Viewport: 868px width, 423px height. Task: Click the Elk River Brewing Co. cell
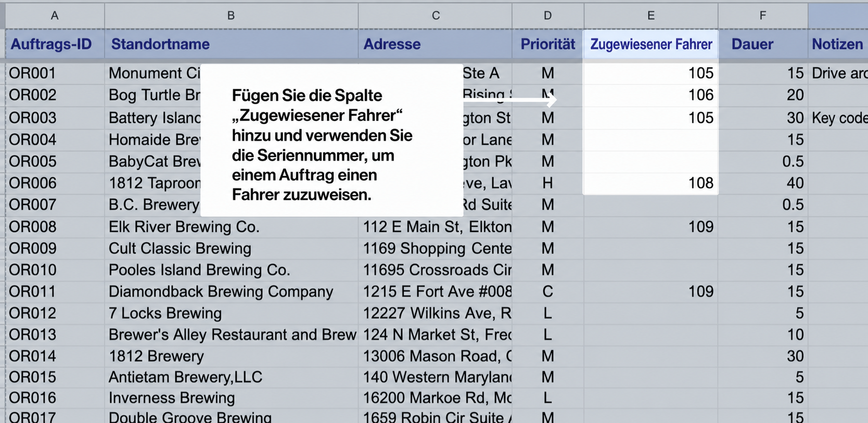pyautogui.click(x=231, y=227)
